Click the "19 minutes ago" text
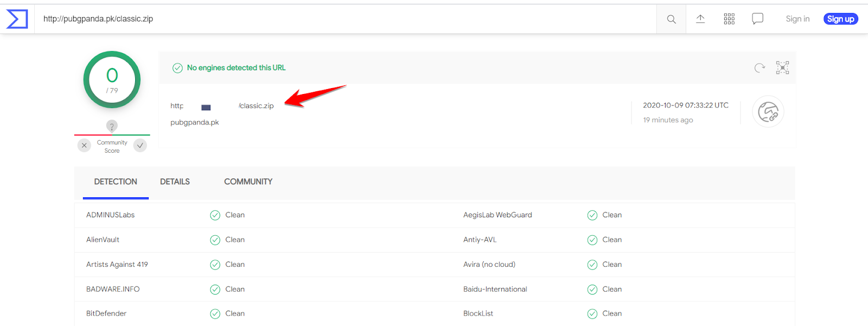The width and height of the screenshot is (868, 326). click(668, 120)
